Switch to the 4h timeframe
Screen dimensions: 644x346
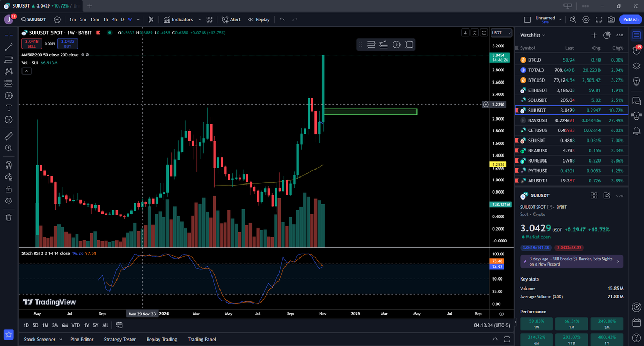coord(114,19)
